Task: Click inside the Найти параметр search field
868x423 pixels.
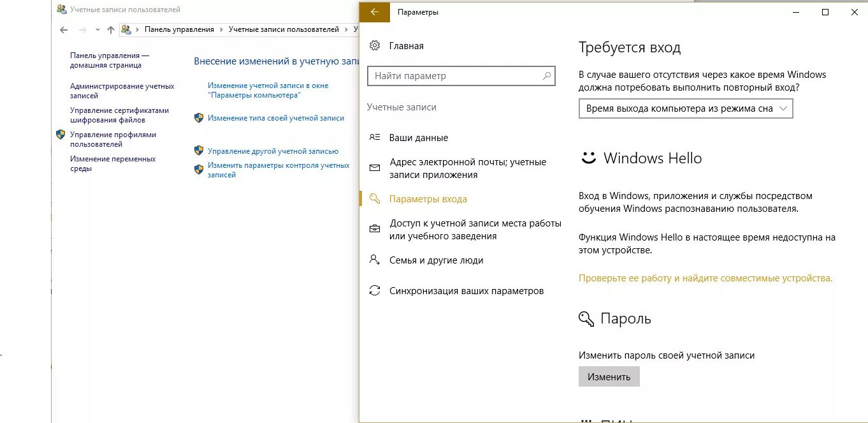Action: (459, 75)
